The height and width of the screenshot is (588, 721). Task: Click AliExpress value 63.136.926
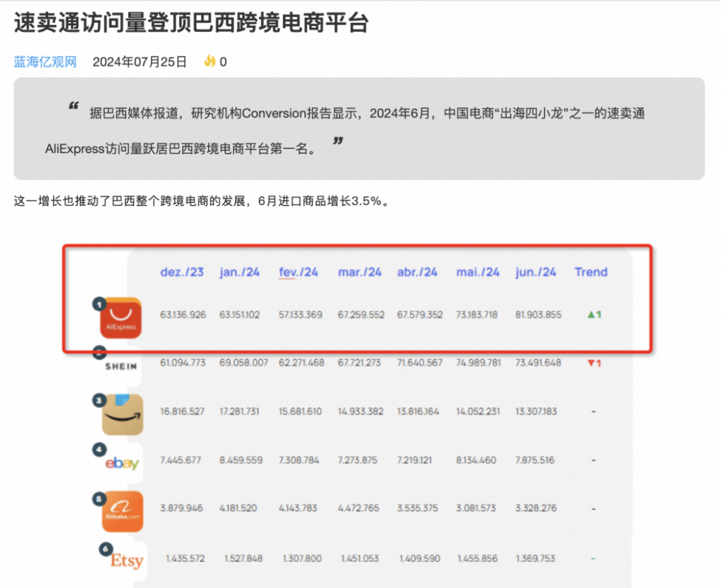183,315
